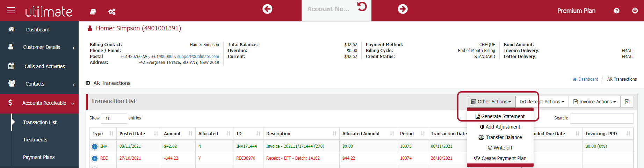Image resolution: width=644 pixels, height=168 pixels.
Task: Click the Dashboard home icon in sidebar
Action: [x=11, y=29]
